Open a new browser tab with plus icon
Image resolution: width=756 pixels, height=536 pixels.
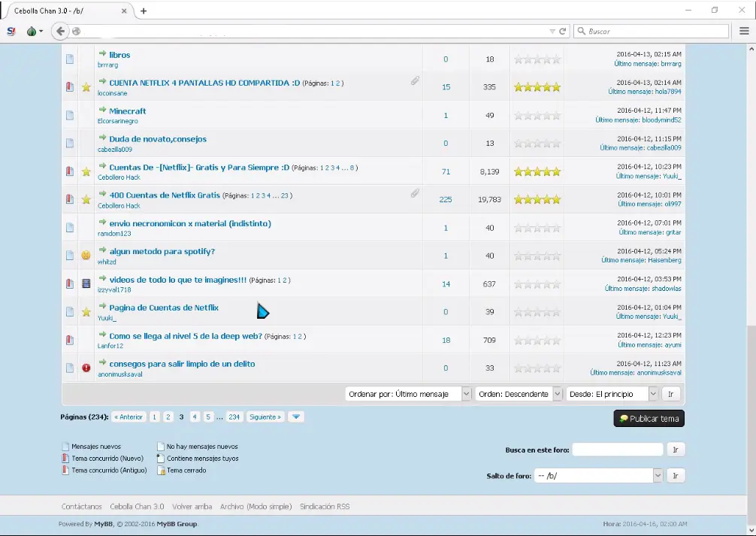pyautogui.click(x=144, y=11)
